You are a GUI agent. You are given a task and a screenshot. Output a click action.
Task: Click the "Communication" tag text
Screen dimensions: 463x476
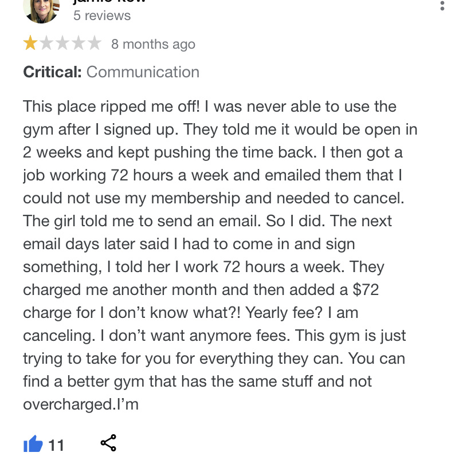[143, 72]
